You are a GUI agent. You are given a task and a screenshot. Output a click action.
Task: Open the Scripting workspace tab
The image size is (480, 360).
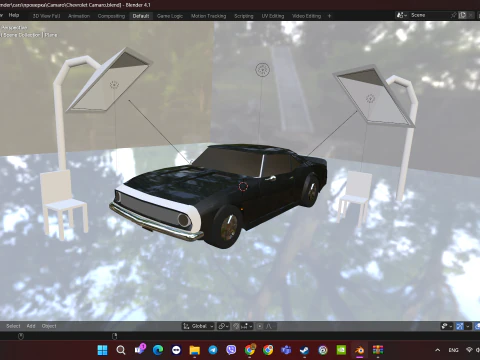tap(244, 16)
